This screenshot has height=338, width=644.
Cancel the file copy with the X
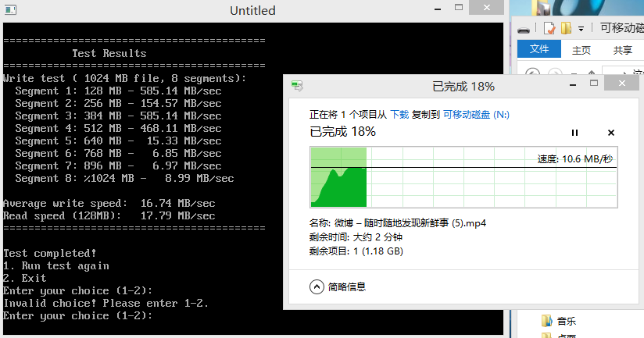[611, 133]
